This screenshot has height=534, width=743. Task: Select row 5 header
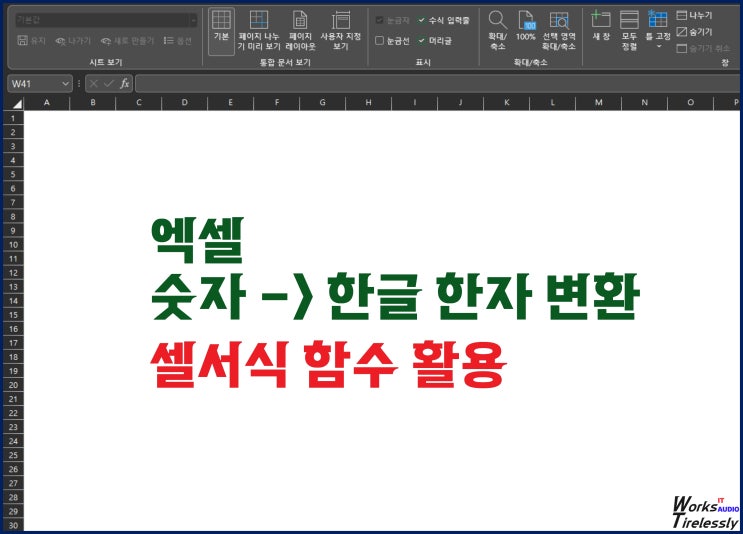[x=13, y=174]
